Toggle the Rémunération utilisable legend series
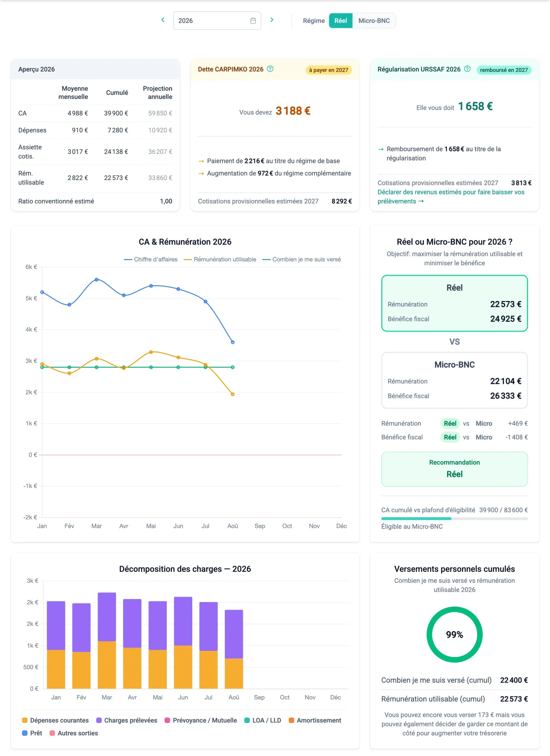The image size is (550, 756). (220, 259)
